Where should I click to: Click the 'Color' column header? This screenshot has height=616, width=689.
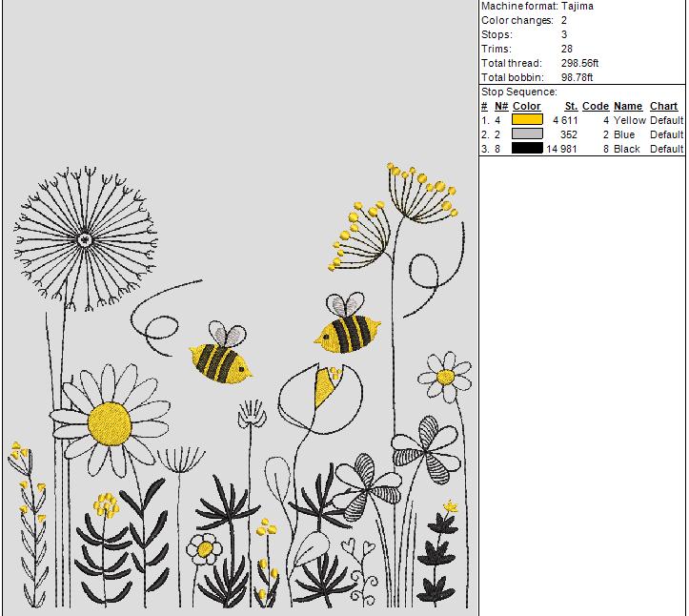(x=526, y=106)
